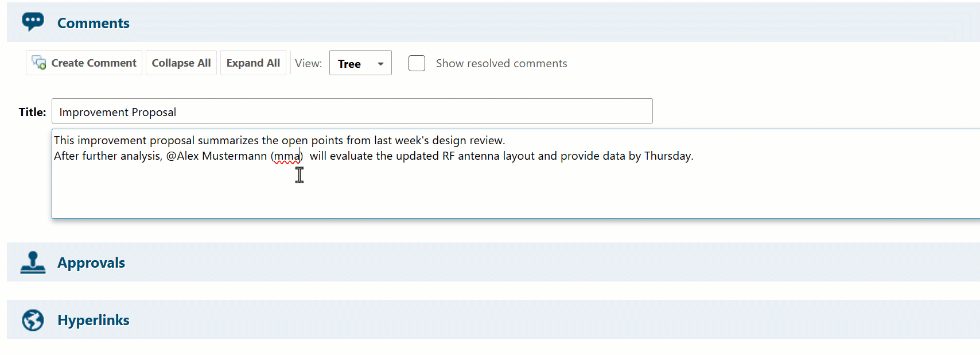Expand the Hyperlinks section header
Image resolution: width=980 pixels, height=355 pixels.
tap(94, 320)
